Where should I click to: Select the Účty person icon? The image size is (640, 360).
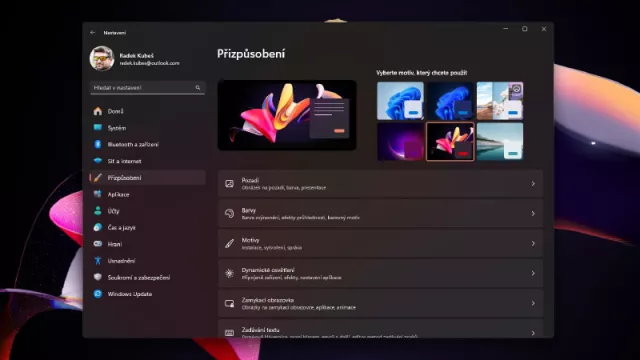coord(98,211)
